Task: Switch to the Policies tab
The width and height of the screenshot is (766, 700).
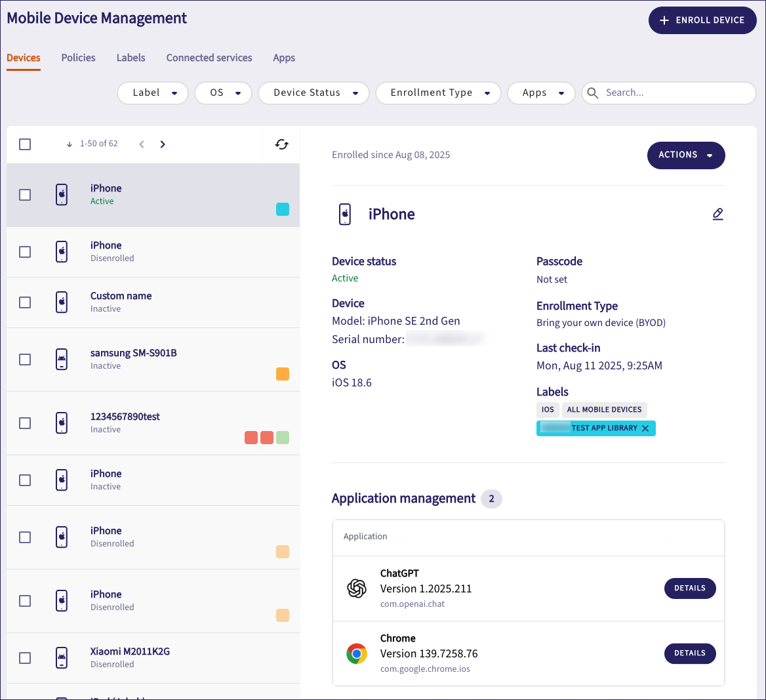Action: point(78,58)
